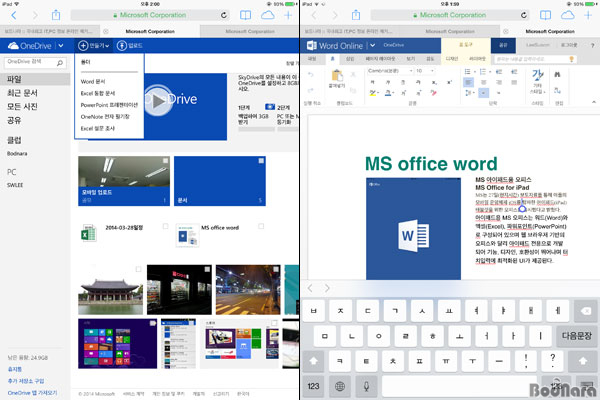Screen dimensions: 600x400
Task: Apply superscript formatting
Action: pos(449,82)
